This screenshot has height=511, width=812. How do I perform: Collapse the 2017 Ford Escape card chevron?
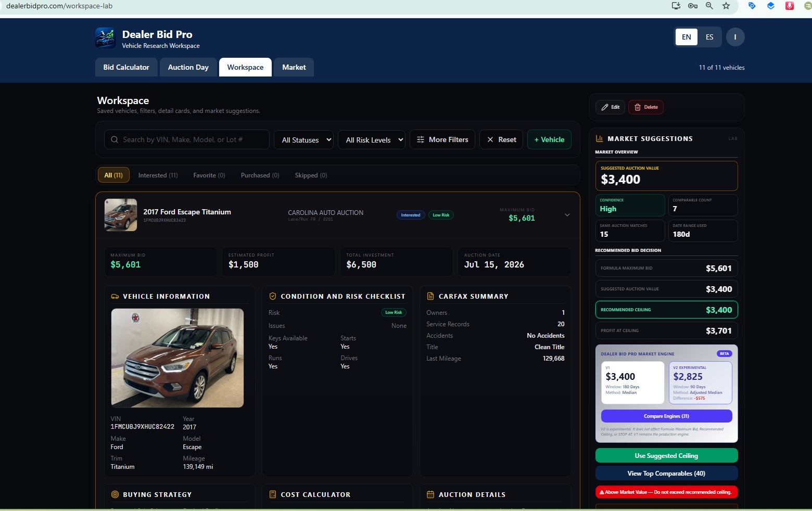tap(567, 215)
